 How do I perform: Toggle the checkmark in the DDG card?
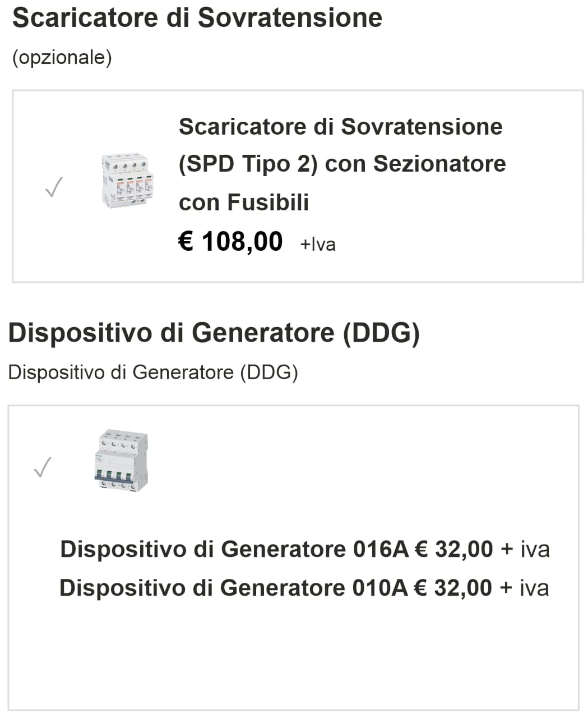[43, 467]
